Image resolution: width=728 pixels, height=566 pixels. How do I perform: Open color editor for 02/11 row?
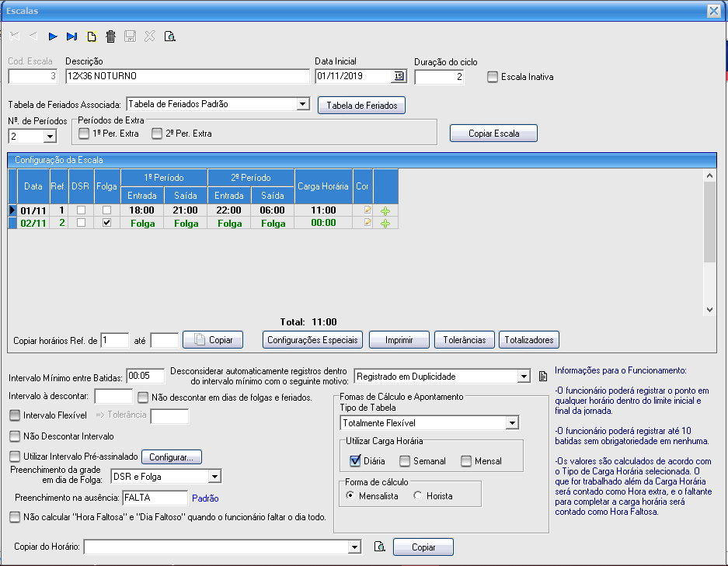[x=368, y=223]
